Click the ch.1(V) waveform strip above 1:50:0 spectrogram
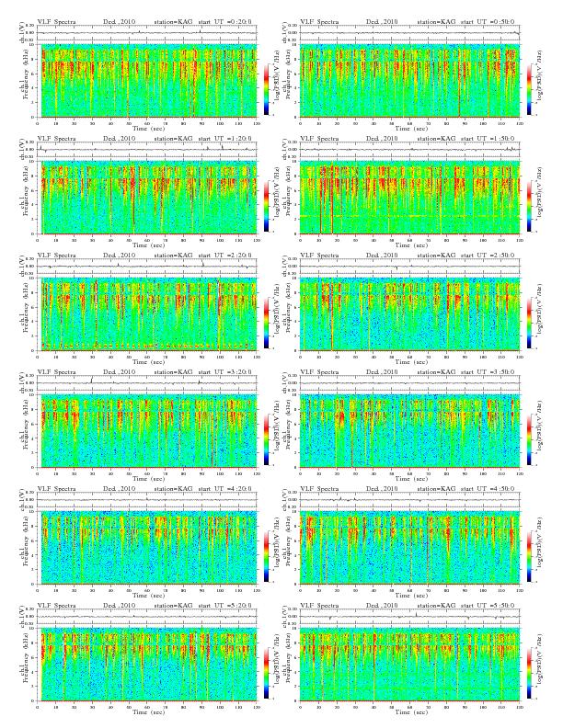 [x=410, y=150]
